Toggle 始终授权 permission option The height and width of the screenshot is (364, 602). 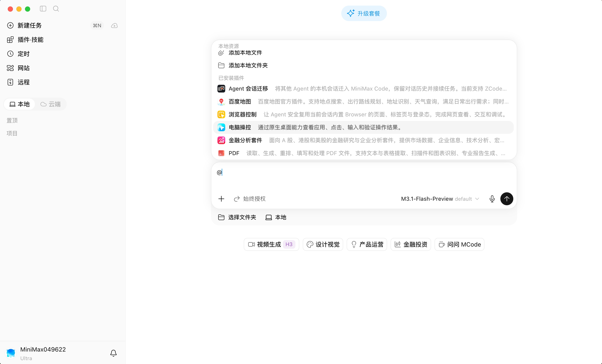click(250, 199)
